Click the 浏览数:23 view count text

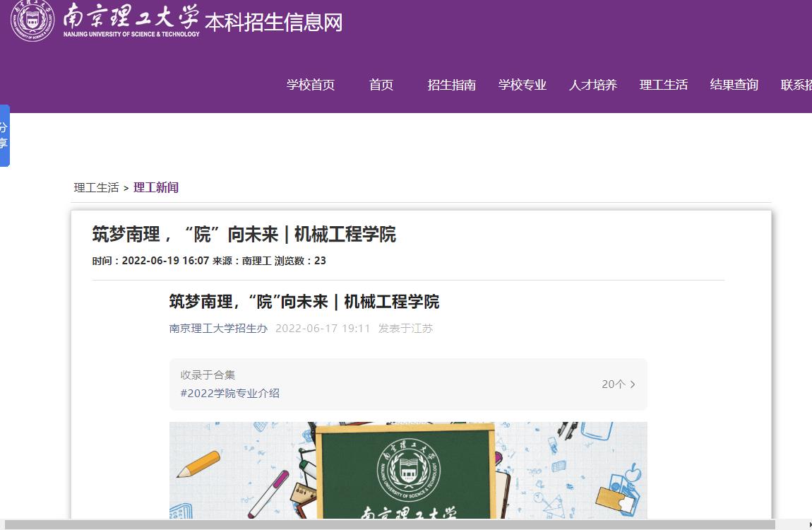point(300,261)
